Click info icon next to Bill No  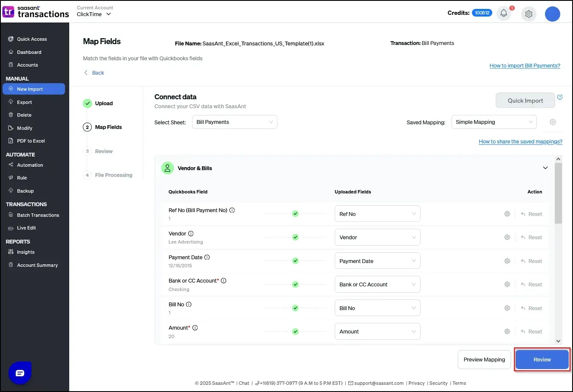pyautogui.click(x=189, y=305)
